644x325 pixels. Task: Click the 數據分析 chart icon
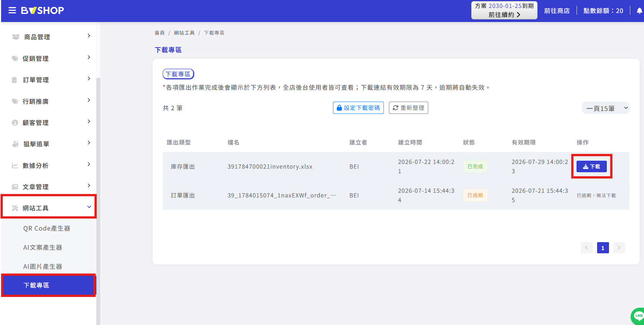coord(15,165)
